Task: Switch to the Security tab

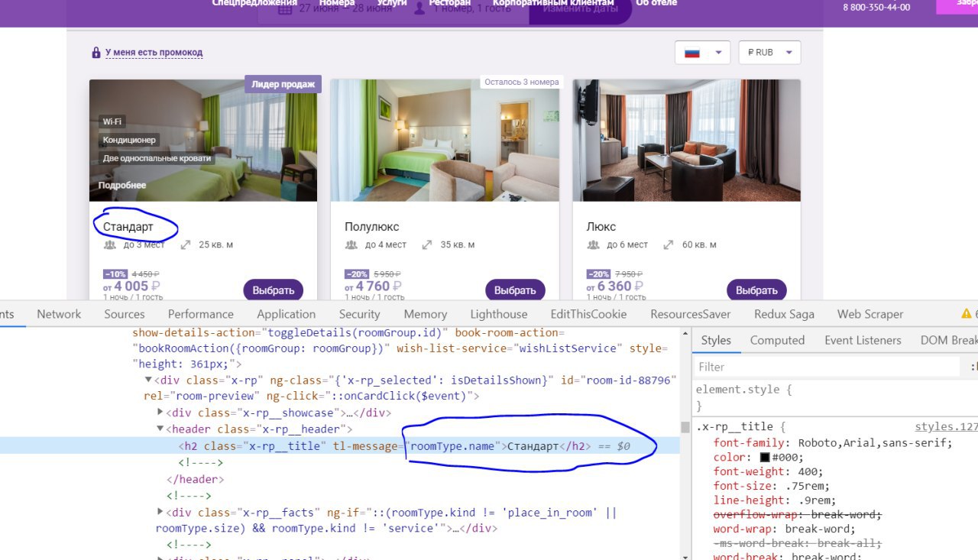Action: [x=360, y=314]
